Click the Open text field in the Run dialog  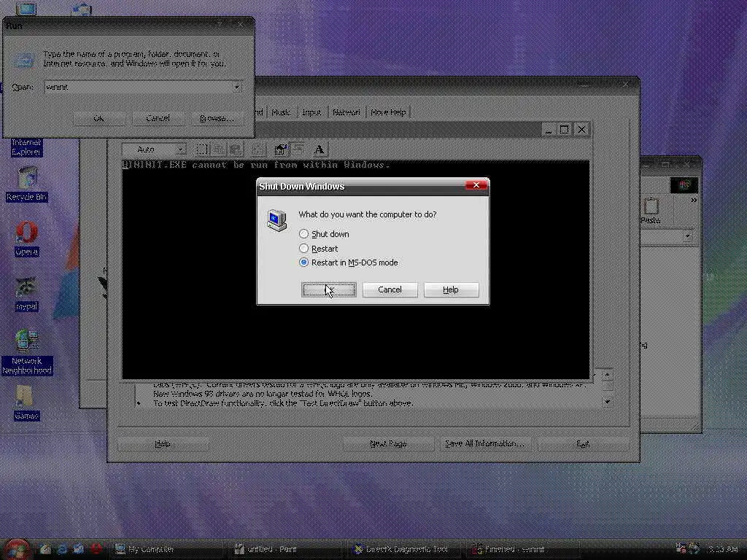click(x=138, y=87)
